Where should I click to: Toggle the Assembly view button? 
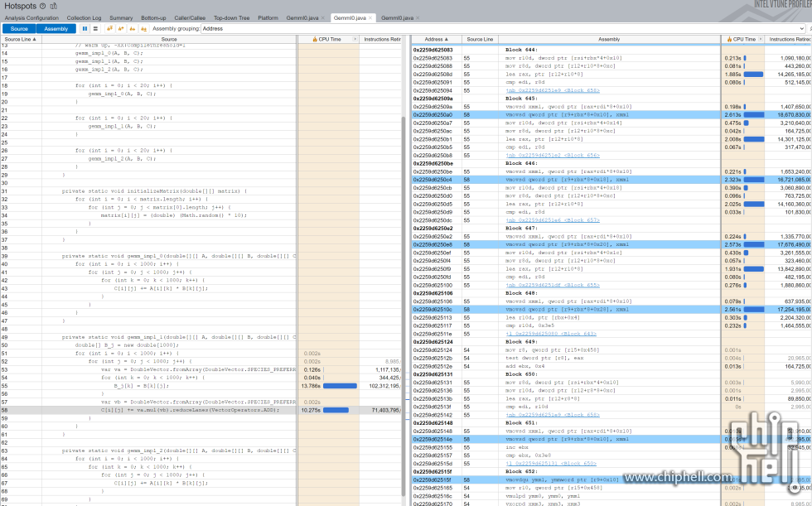(56, 28)
